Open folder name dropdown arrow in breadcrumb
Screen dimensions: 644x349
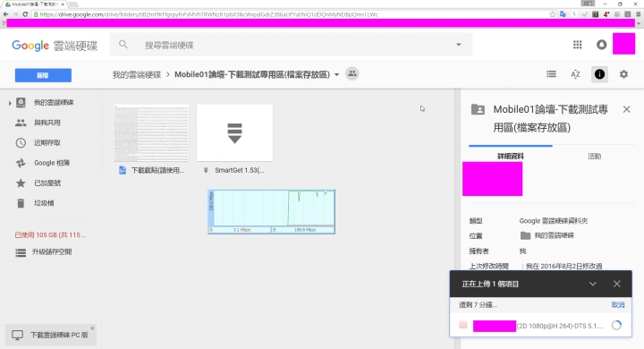coord(337,74)
